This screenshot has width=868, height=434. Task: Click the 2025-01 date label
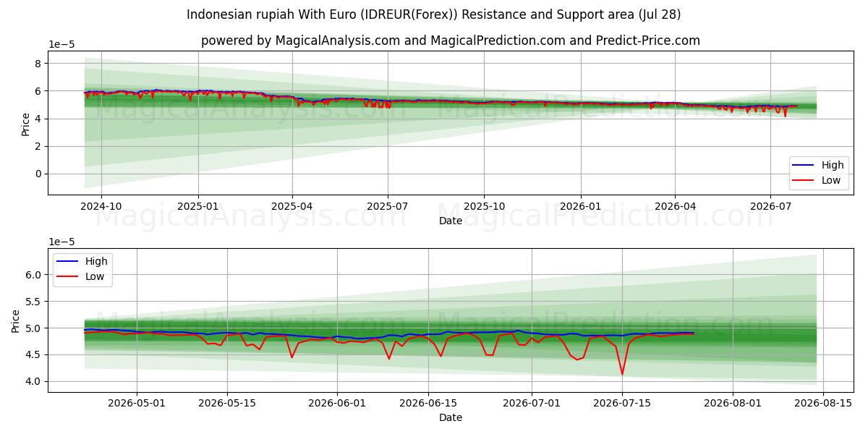[x=198, y=208]
